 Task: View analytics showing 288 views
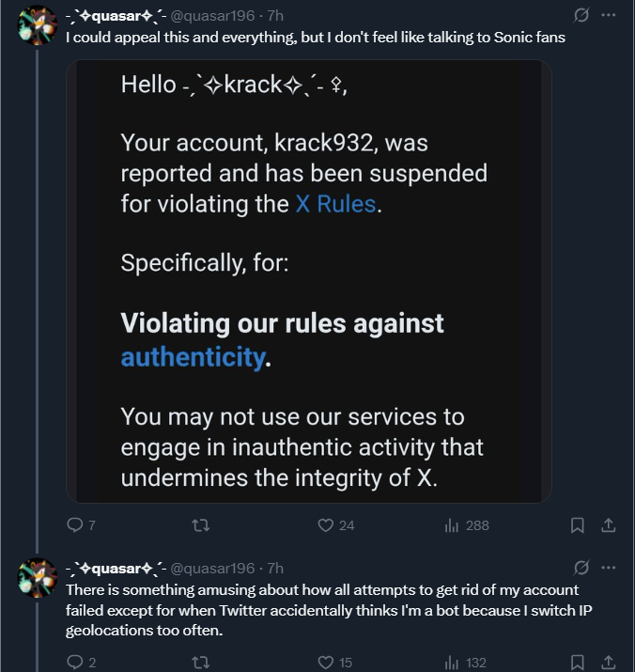tap(452, 524)
